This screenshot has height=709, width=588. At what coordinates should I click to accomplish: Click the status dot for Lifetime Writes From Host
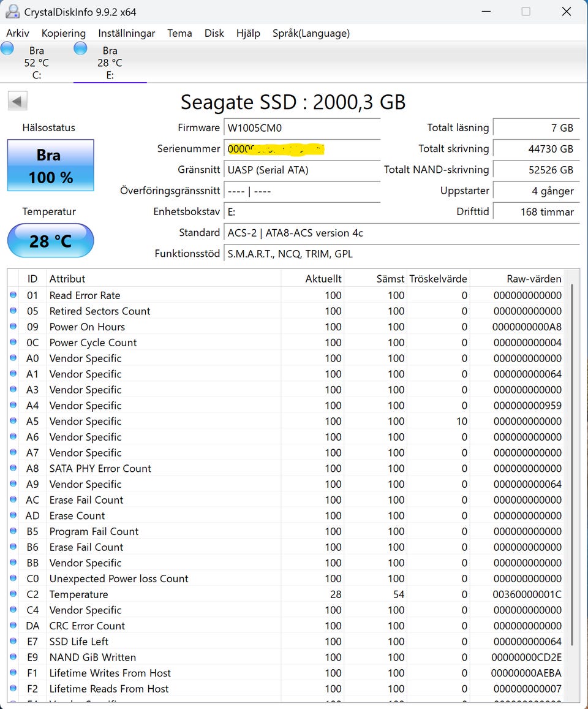click(13, 672)
